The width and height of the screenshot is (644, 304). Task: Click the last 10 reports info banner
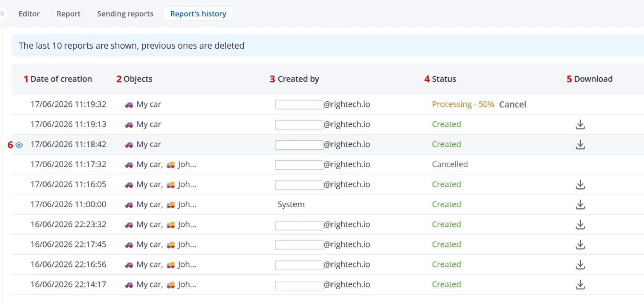[328, 45]
